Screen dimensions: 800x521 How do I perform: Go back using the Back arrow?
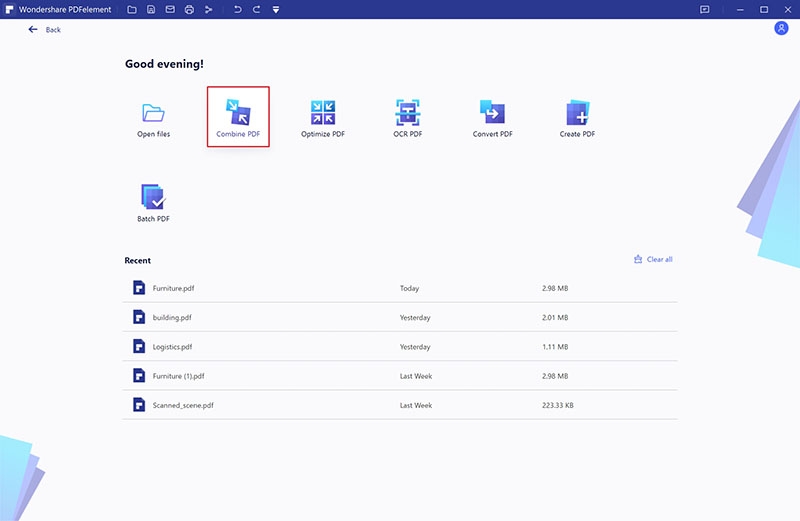click(33, 30)
